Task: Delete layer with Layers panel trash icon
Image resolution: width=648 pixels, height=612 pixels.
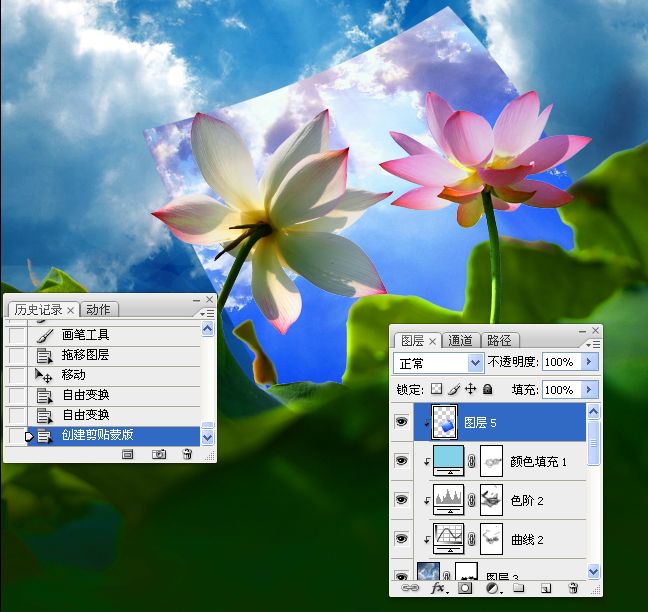Action: pos(572,590)
